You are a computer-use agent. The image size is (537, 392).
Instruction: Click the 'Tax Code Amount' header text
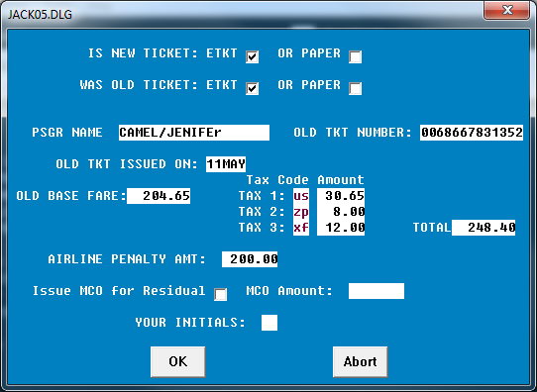tap(305, 180)
